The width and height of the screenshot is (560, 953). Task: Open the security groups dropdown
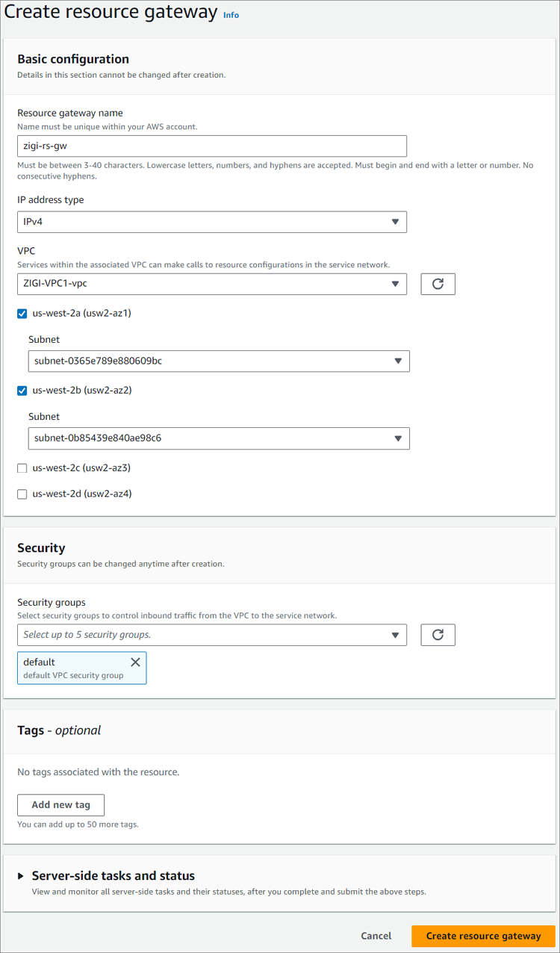click(x=212, y=635)
